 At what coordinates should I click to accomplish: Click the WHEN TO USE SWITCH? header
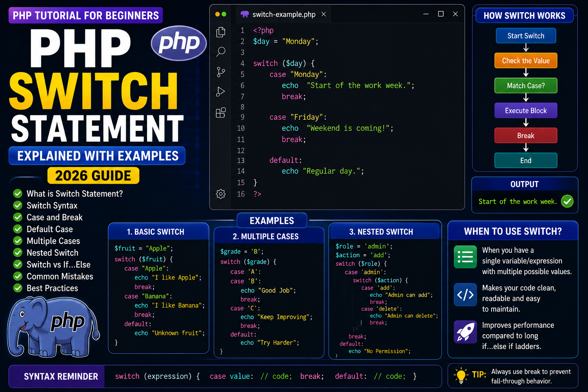pyautogui.click(x=513, y=231)
